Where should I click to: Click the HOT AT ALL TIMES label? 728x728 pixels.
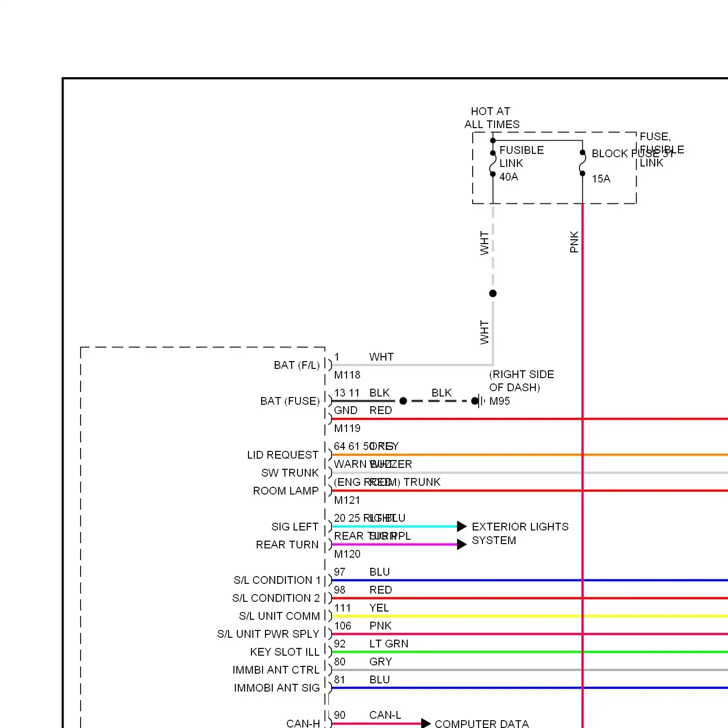click(492, 118)
